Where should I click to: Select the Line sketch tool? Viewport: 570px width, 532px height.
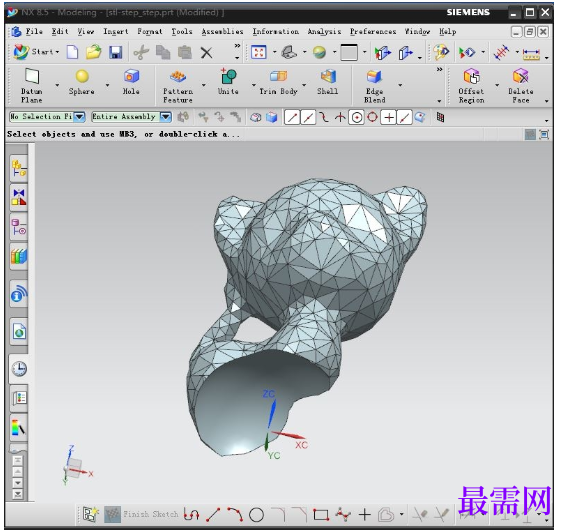pos(213,514)
